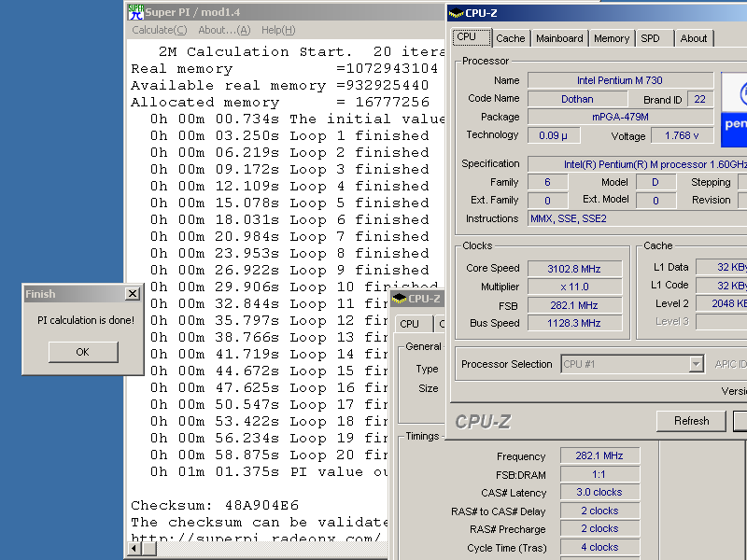747x560 pixels.
Task: Click the 01m 01.375s PI value line
Action: [269, 472]
